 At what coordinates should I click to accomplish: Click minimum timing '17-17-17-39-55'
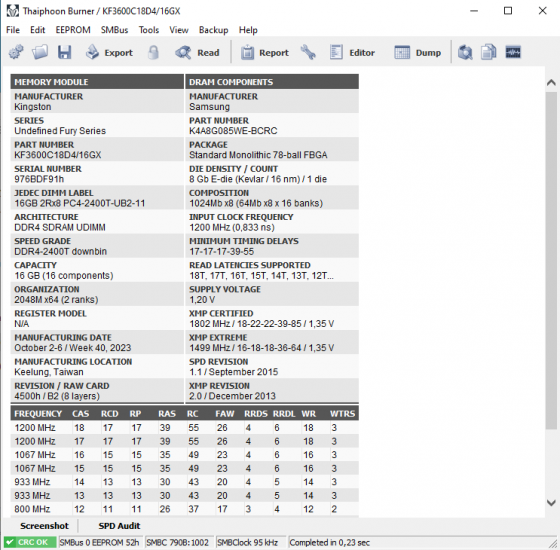[x=221, y=251]
